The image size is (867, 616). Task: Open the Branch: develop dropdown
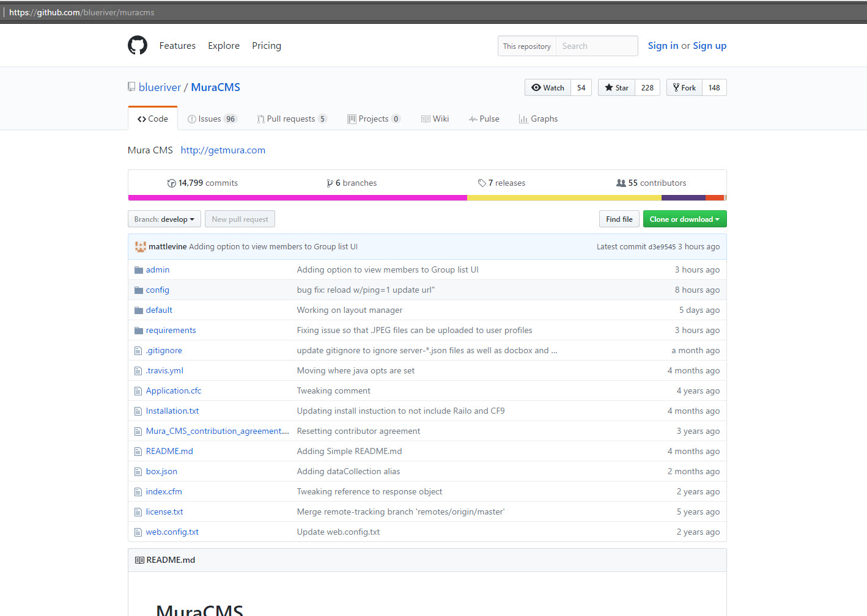tap(164, 219)
